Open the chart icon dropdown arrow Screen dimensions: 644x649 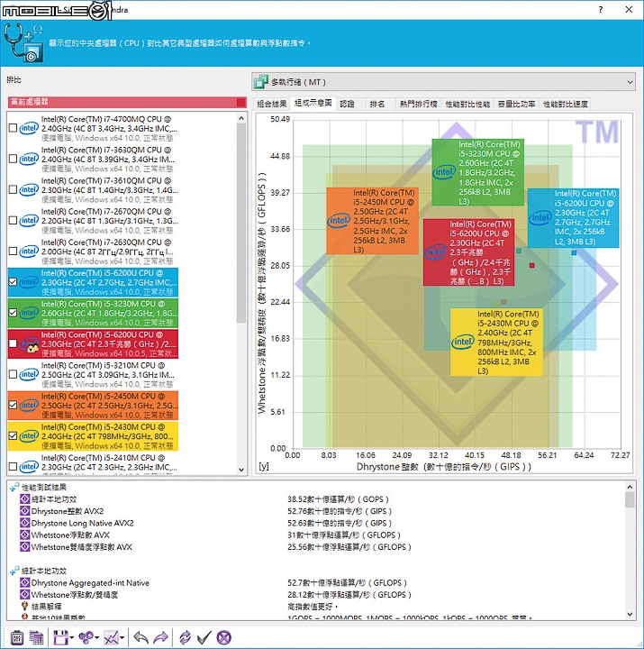122,638
